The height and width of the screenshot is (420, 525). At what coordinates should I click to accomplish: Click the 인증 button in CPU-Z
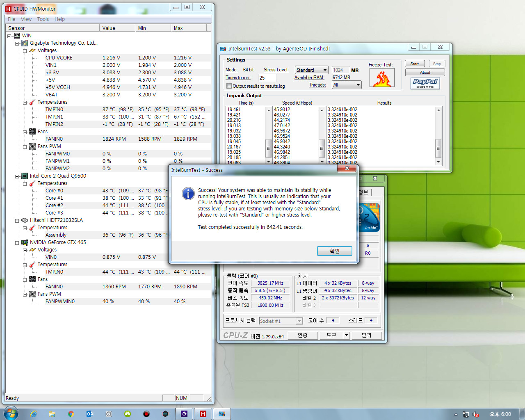[303, 336]
